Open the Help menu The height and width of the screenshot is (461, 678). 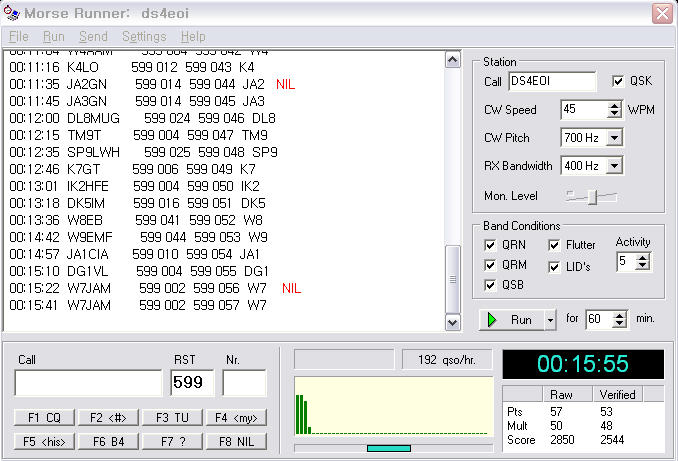(x=193, y=37)
